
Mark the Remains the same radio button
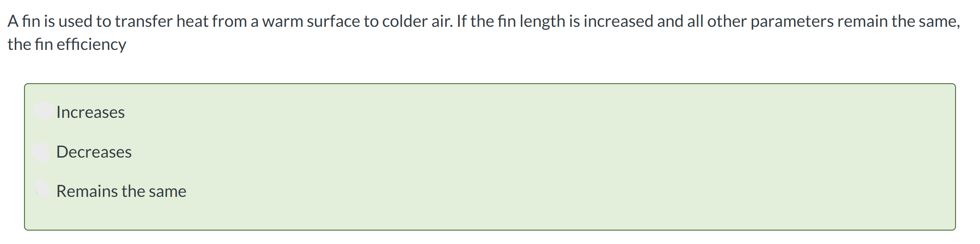pos(43,189)
